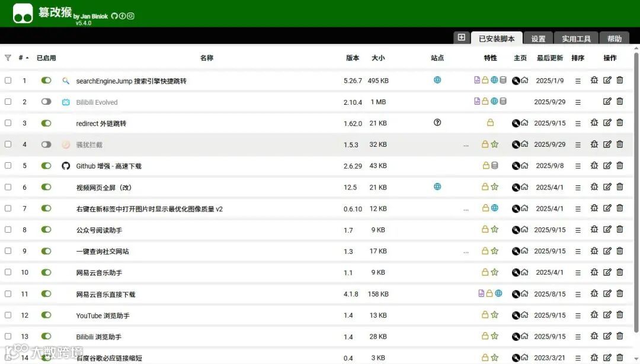640x364 pixels.
Task: Sort by the 版本 column header
Action: click(352, 58)
